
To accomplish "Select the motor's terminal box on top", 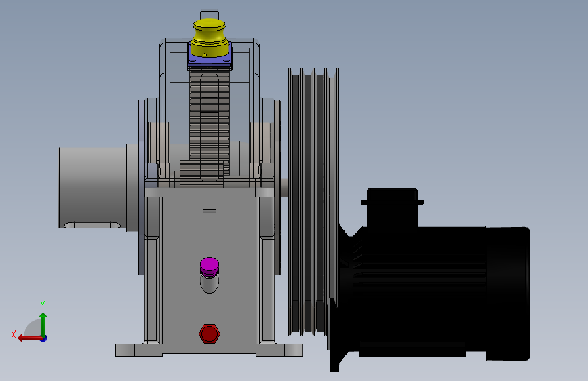I will click(392, 207).
